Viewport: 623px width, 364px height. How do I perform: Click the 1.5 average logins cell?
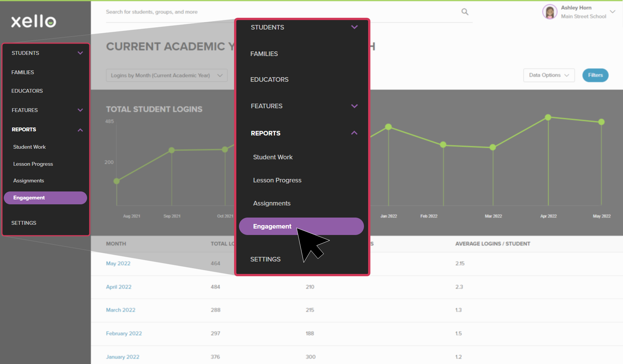point(458,333)
